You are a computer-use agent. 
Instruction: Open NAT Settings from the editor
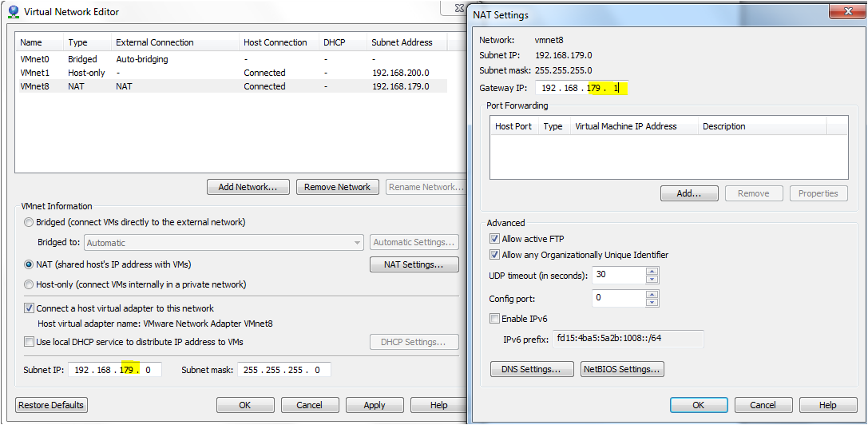pos(414,264)
